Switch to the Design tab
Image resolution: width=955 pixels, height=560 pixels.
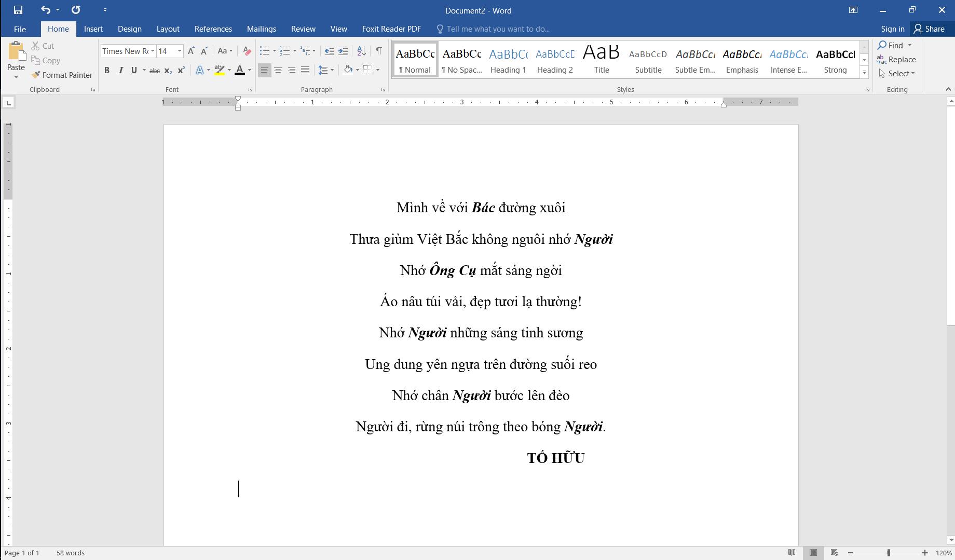click(x=130, y=29)
